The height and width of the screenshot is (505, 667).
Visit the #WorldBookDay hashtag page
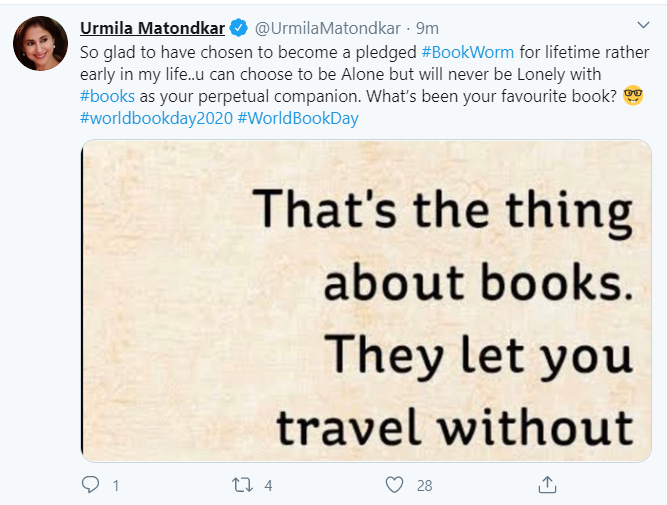(298, 118)
